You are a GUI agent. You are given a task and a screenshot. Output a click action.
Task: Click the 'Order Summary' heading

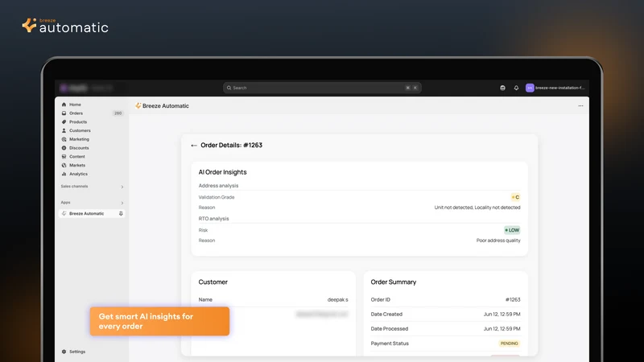(394, 282)
